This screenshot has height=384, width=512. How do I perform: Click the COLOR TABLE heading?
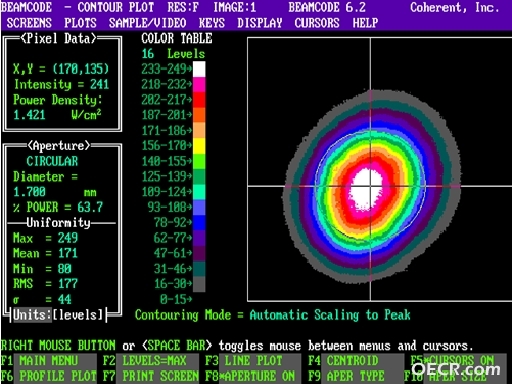pyautogui.click(x=177, y=38)
